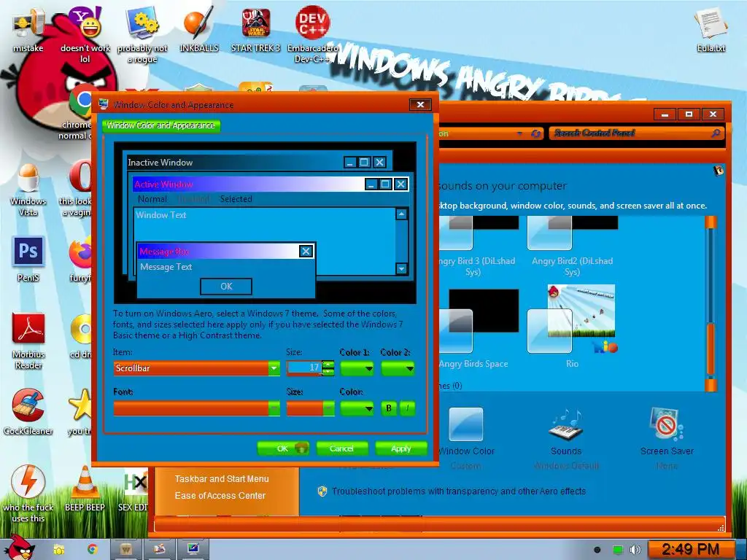
Task: Open the Yahoo 'doesn't work lol' desktop icon
Action: (85, 34)
